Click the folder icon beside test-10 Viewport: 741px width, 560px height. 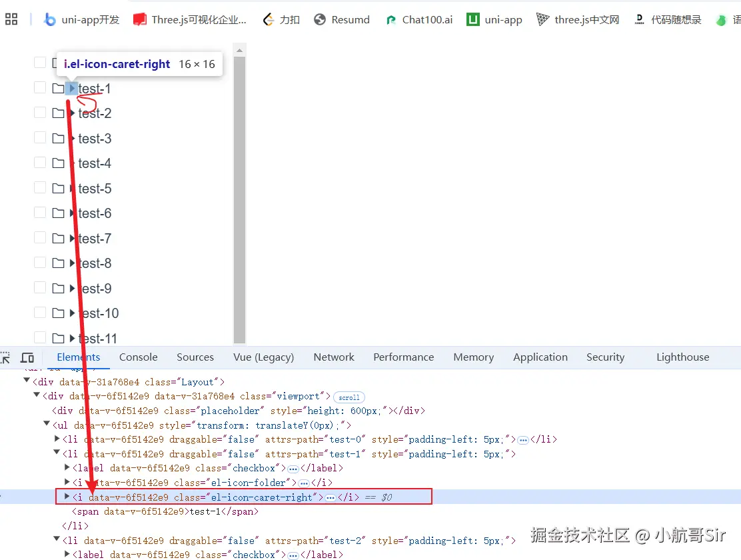(58, 313)
